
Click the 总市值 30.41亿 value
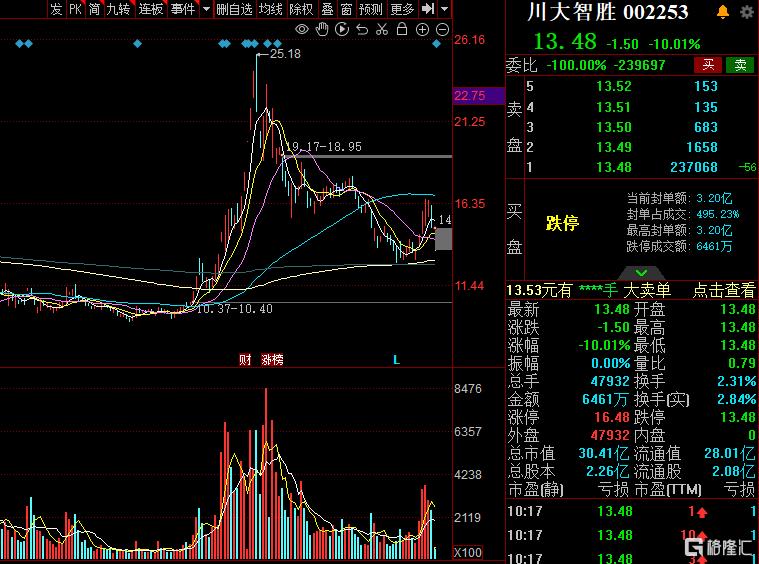pos(604,454)
